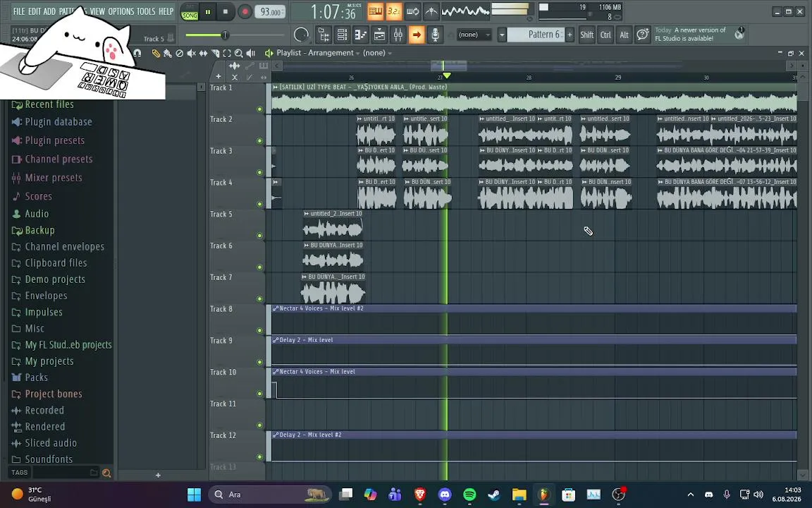This screenshot has width=812, height=508.
Task: Open the OPTIONS menu
Action: point(121,11)
